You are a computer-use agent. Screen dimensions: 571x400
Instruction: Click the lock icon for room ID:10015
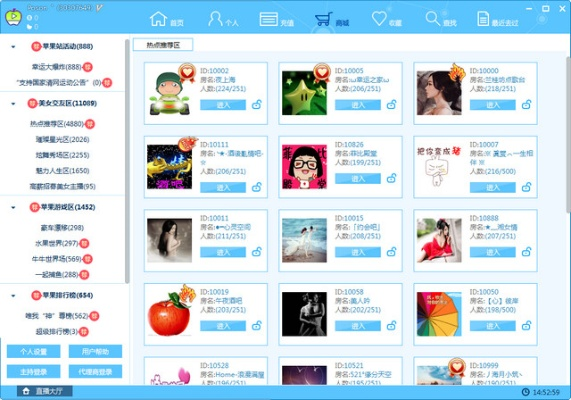click(391, 252)
